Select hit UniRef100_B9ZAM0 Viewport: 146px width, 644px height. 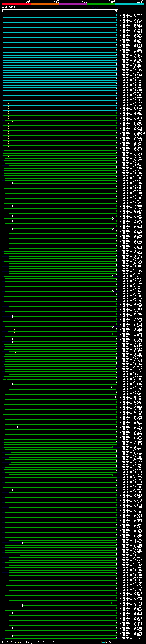pyautogui.click(x=131, y=218)
